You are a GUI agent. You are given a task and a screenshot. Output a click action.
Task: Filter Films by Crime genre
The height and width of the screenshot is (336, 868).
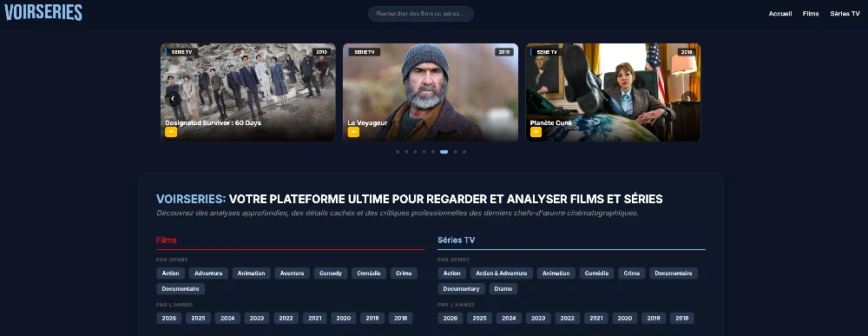click(x=404, y=273)
